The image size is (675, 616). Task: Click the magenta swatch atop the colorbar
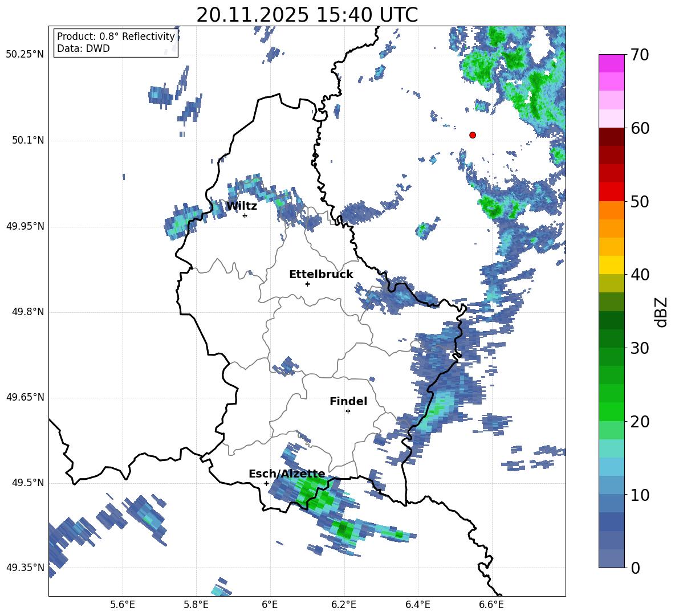point(611,64)
